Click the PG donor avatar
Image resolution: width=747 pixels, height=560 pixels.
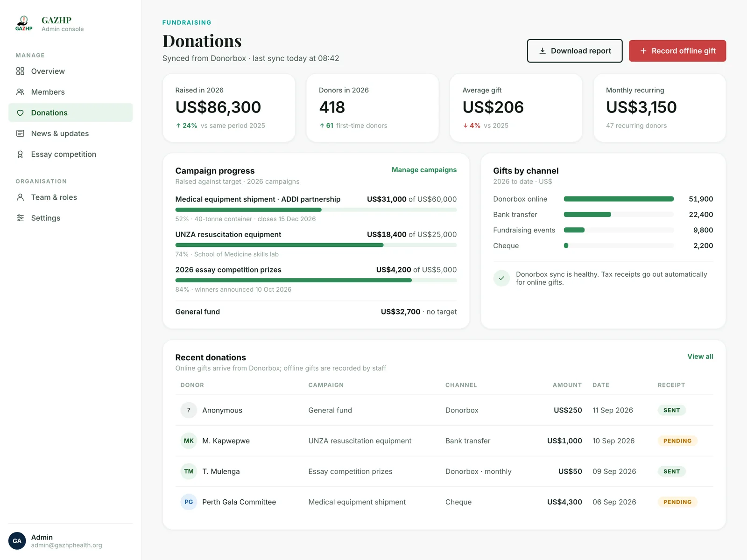[x=189, y=502]
